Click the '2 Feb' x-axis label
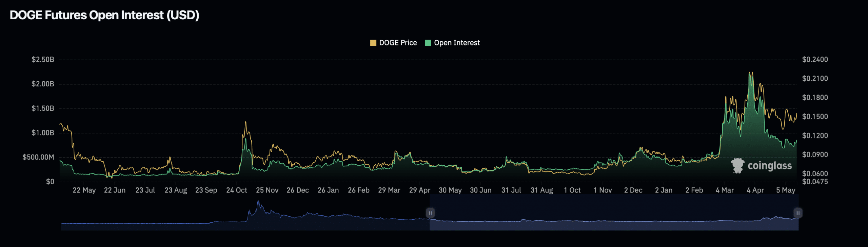This screenshot has width=868, height=247. (694, 190)
